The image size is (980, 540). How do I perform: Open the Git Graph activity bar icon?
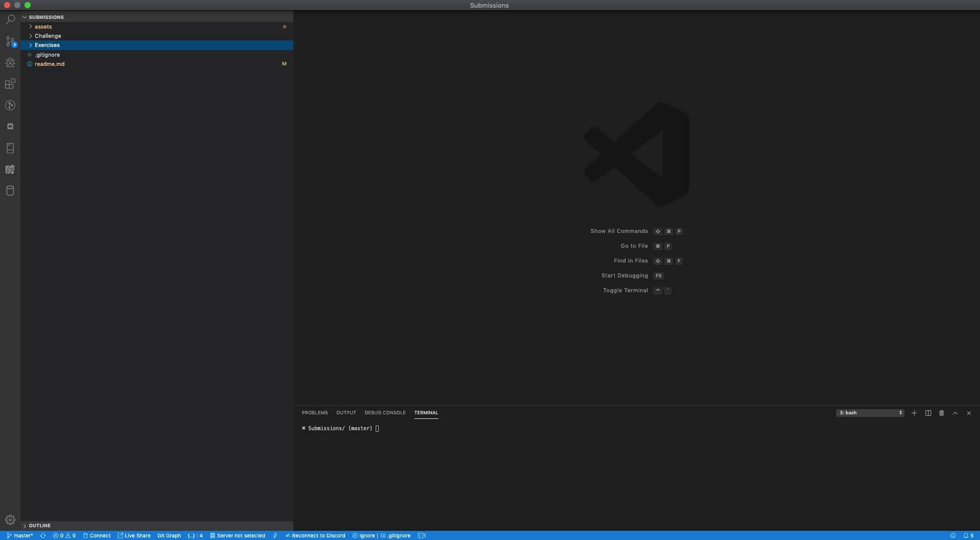(10, 105)
